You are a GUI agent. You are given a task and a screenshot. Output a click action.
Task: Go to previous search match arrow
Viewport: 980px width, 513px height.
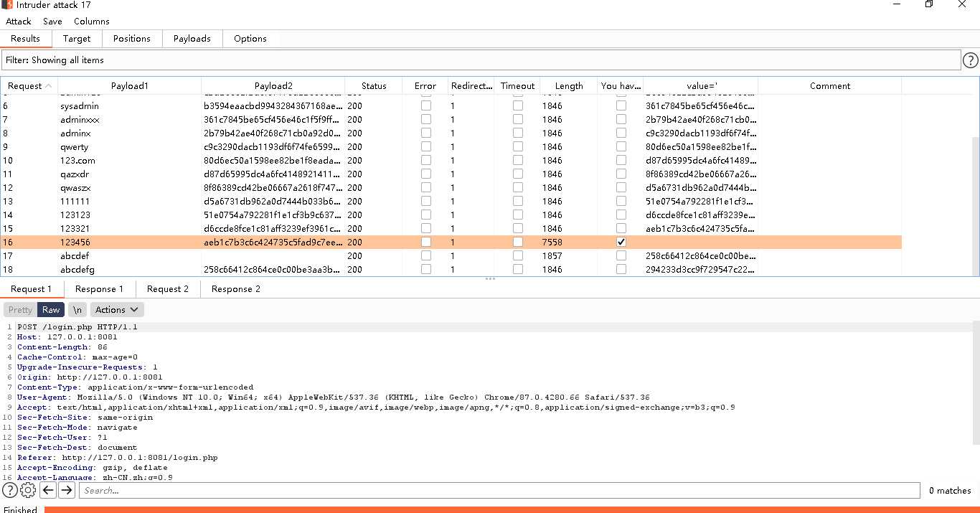click(48, 490)
